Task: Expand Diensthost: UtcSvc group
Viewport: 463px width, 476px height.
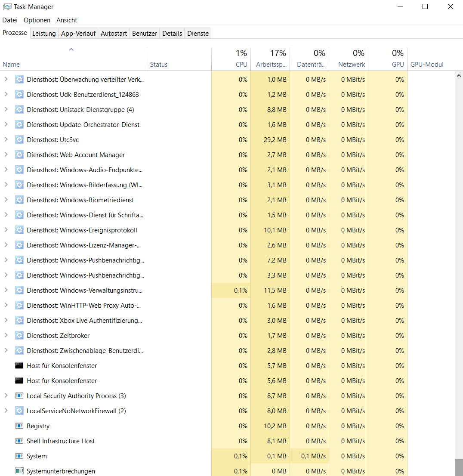Action: click(6, 139)
